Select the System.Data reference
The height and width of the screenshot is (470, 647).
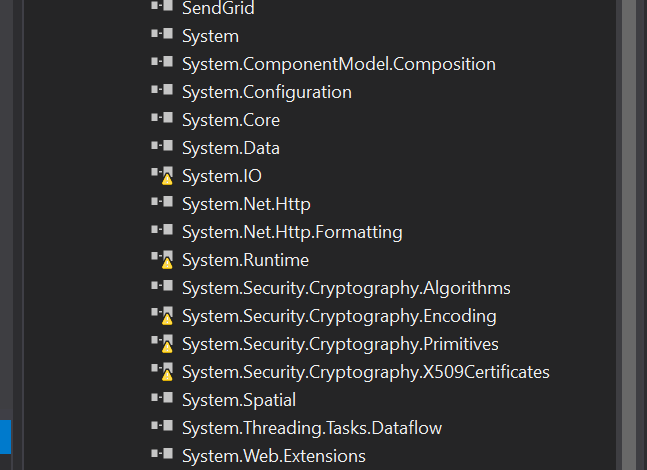pyautogui.click(x=231, y=148)
